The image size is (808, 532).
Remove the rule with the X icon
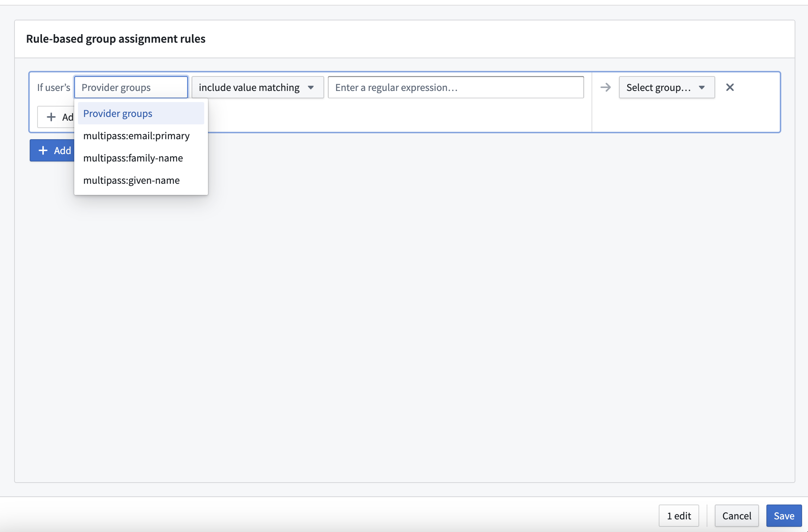pos(730,87)
